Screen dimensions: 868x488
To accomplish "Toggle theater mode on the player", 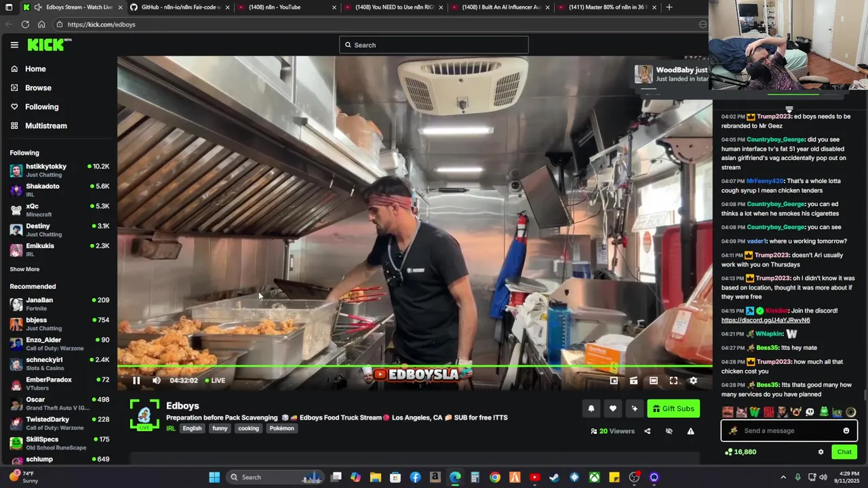I will click(653, 380).
